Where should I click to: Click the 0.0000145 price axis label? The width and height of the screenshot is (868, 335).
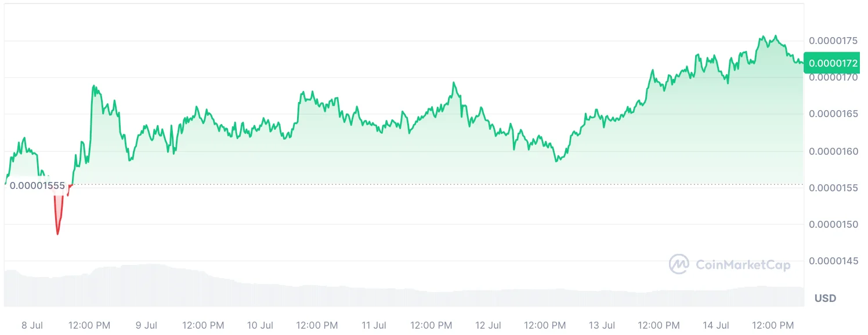833,261
